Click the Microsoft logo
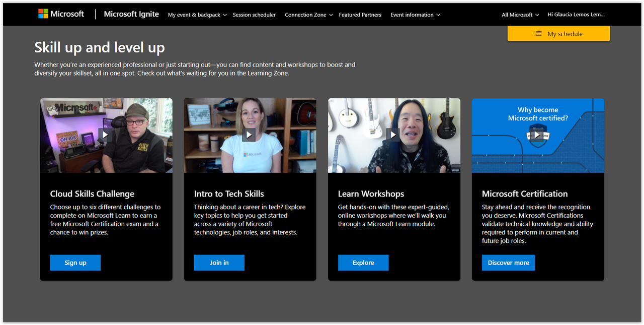 [61, 14]
